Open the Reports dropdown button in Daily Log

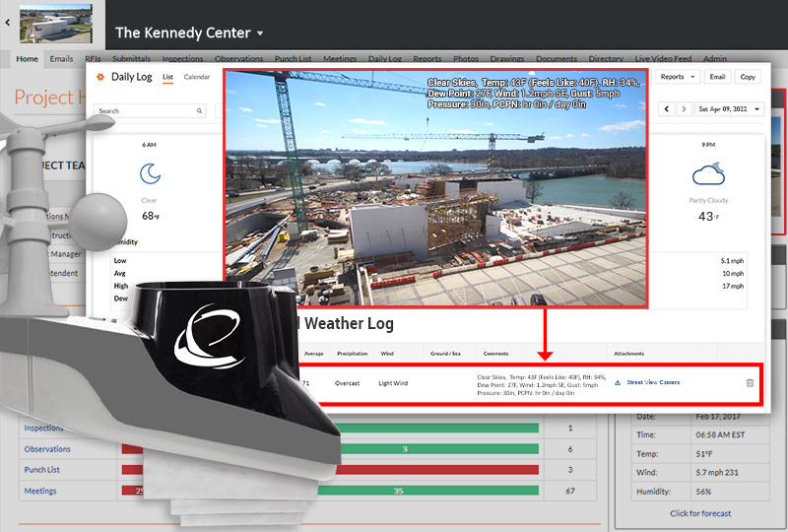click(677, 77)
